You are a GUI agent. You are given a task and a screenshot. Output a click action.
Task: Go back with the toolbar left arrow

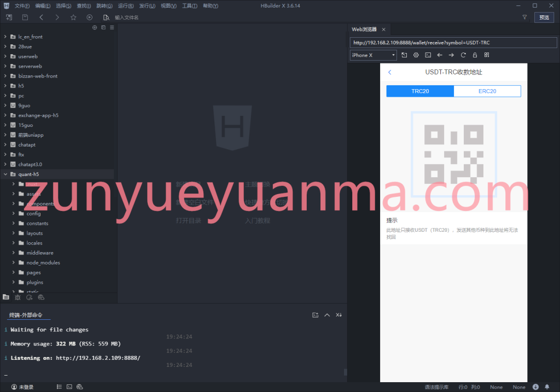(42, 17)
